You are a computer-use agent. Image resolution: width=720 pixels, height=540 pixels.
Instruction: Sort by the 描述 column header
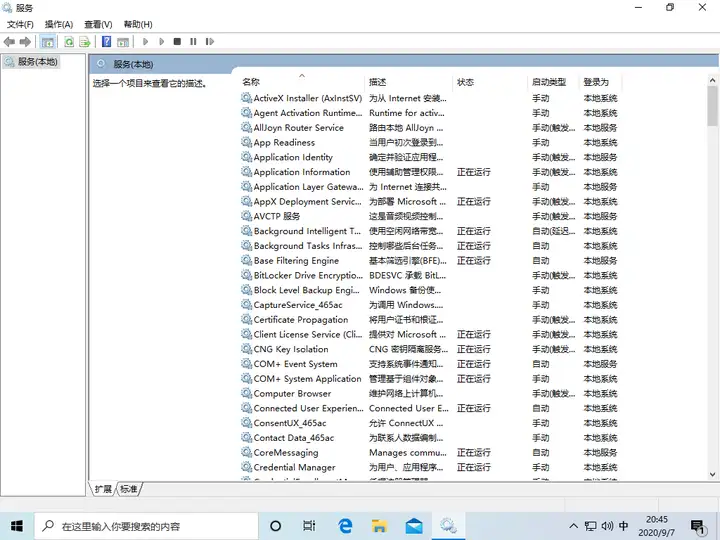(x=410, y=82)
